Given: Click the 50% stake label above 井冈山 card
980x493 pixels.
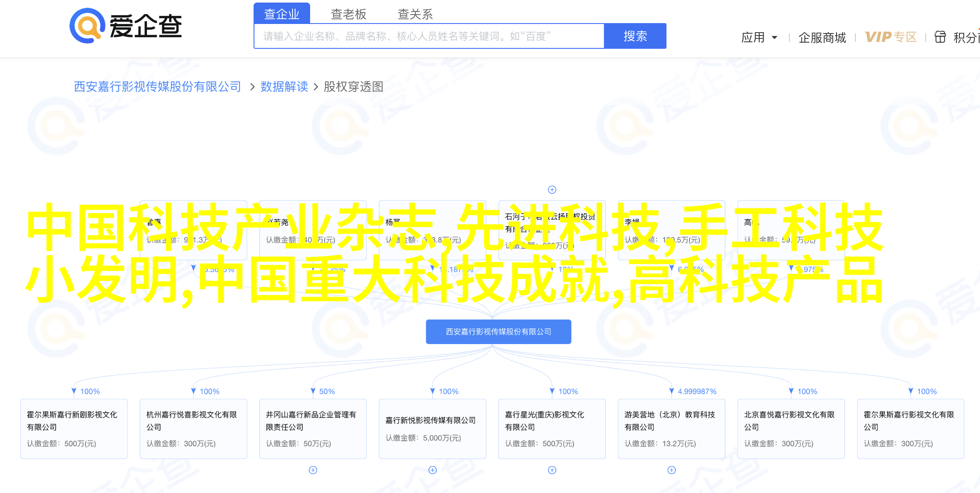Looking at the screenshot, I should point(327,392).
